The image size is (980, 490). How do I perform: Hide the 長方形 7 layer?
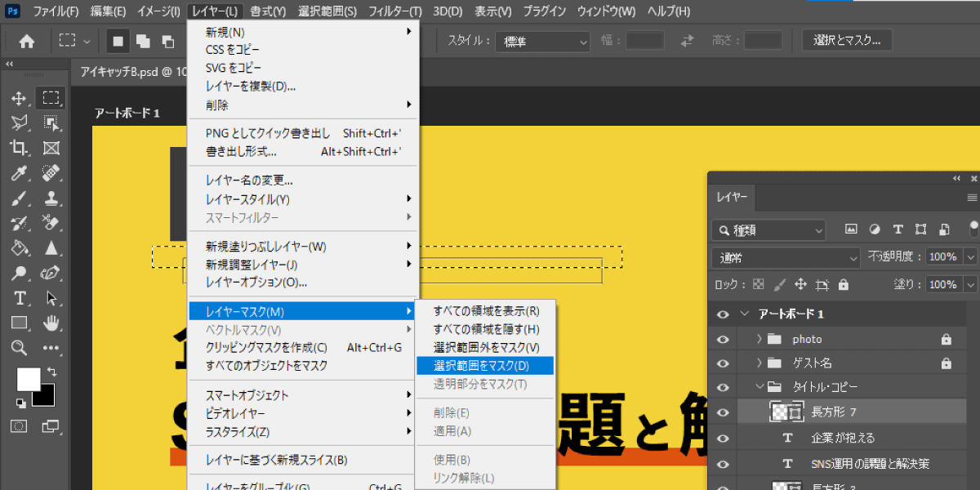click(x=723, y=413)
